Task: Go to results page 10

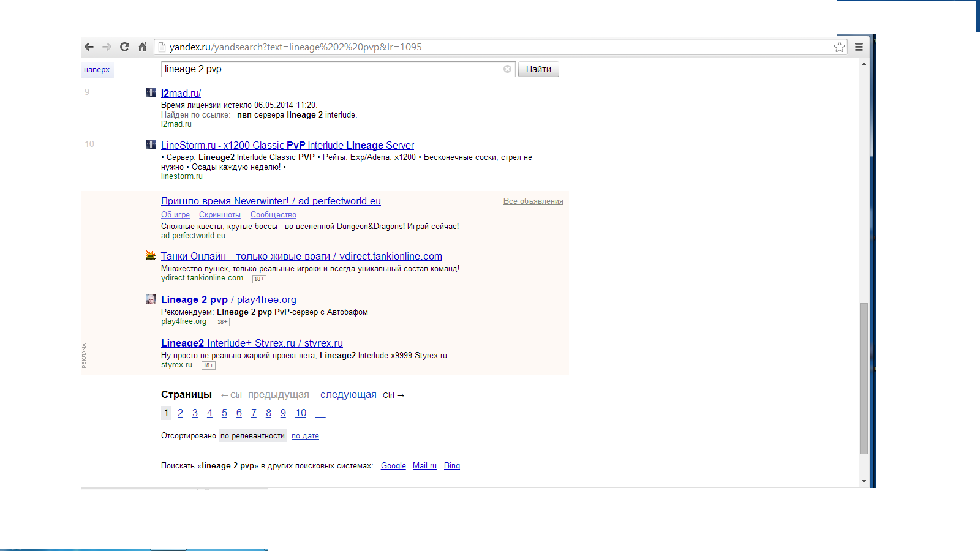Action: pyautogui.click(x=301, y=413)
